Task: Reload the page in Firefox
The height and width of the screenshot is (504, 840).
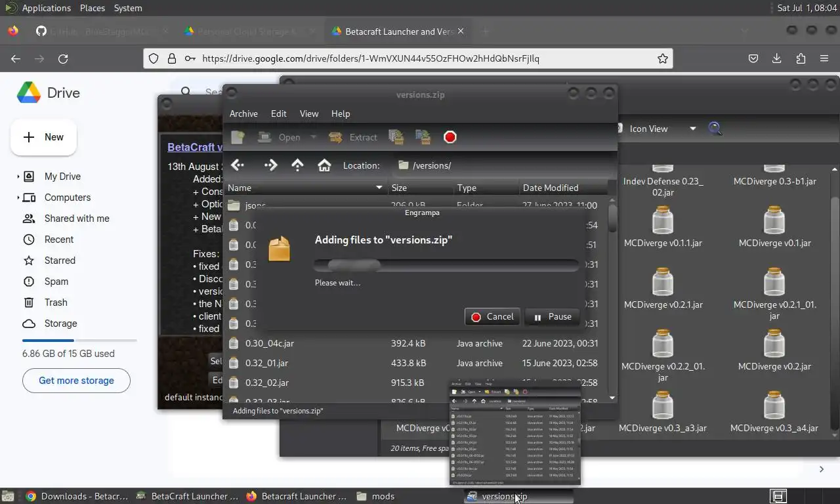Action: point(63,58)
